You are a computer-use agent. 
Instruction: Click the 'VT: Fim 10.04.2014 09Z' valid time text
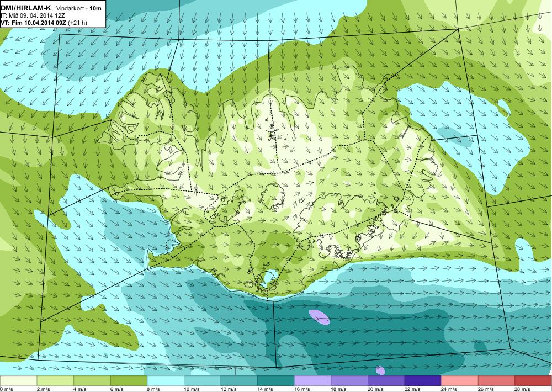click(33, 23)
